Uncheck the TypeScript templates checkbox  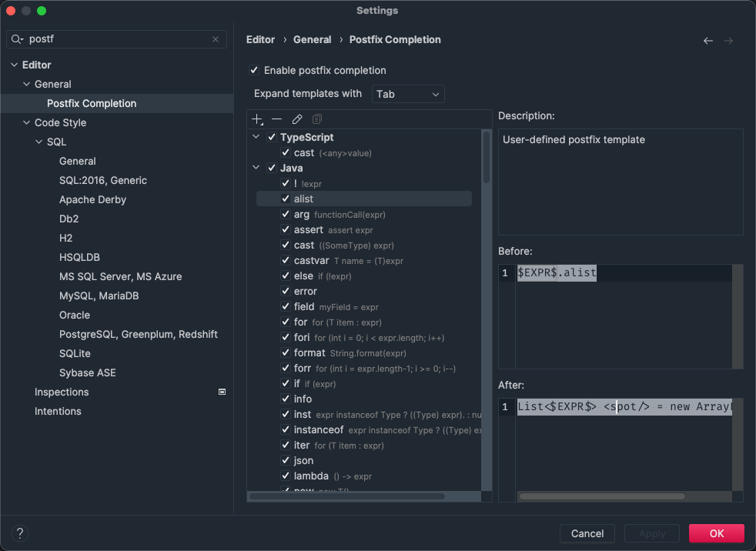pyautogui.click(x=272, y=138)
